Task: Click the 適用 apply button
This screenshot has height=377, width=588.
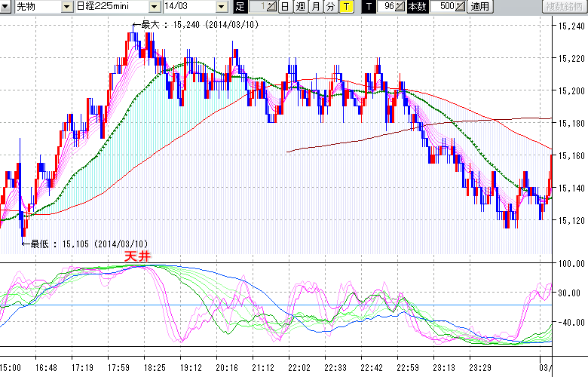Action: (x=479, y=7)
